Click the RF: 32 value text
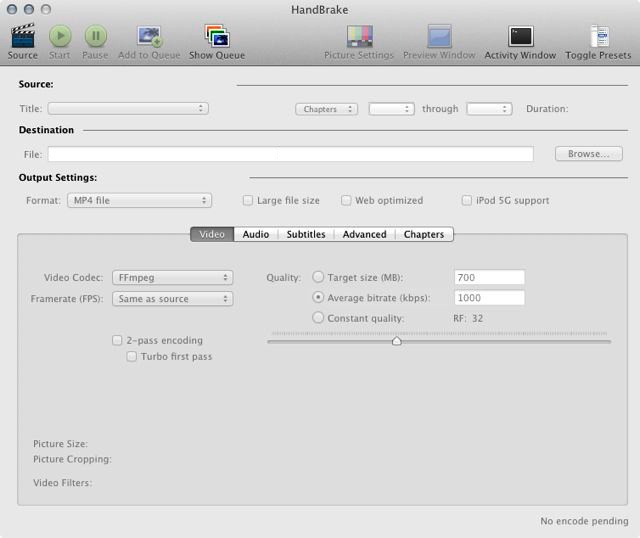The image size is (640, 538). point(468,318)
